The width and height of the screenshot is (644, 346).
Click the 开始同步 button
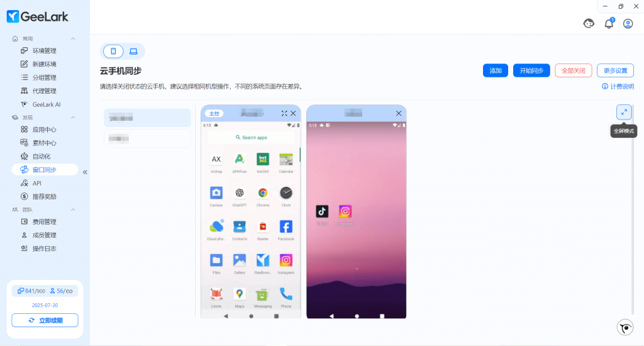click(531, 70)
